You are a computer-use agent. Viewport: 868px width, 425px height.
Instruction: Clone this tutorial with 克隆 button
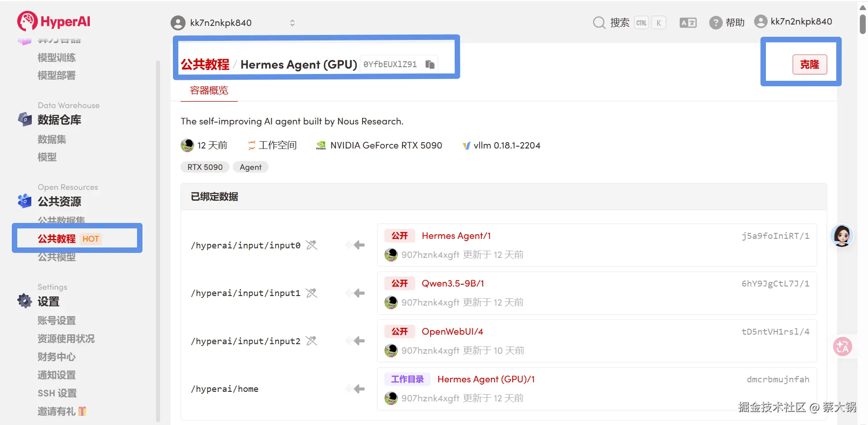click(x=809, y=64)
